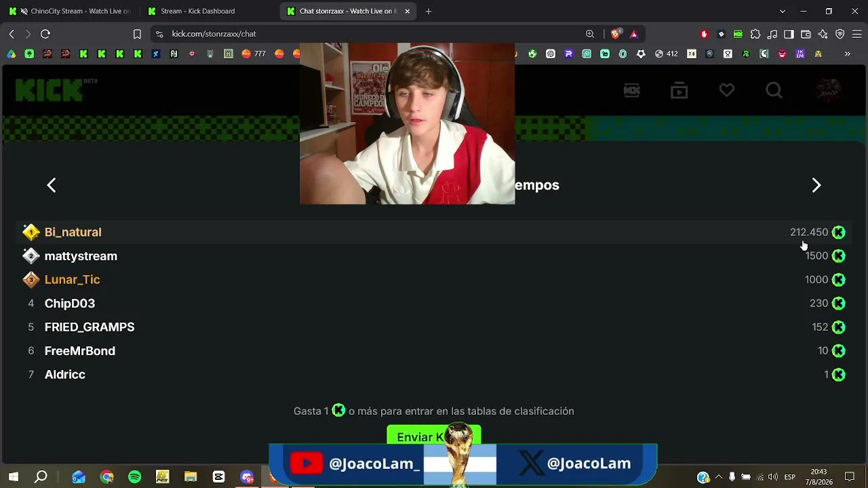
Task: Open the Windows notification center
Action: click(850, 477)
